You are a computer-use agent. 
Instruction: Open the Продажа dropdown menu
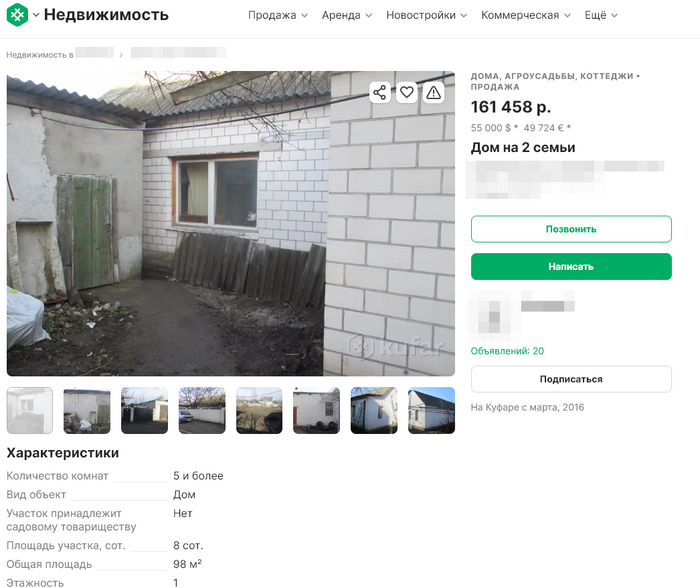click(x=278, y=15)
